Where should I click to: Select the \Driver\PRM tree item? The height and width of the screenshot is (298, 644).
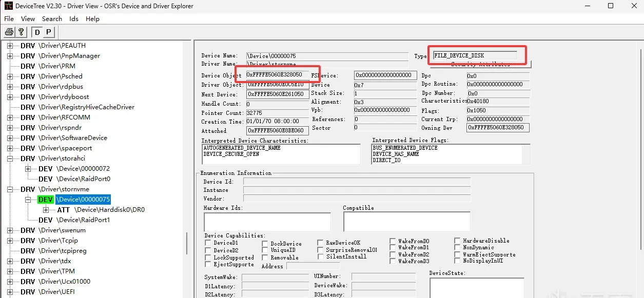click(57, 66)
